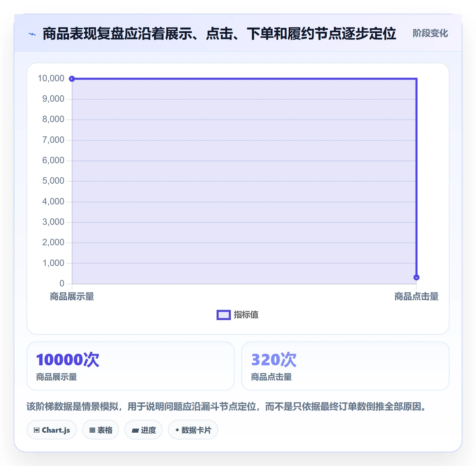This screenshot has width=476, height=466.
Task: Click the Chart.js tag chip
Action: [x=52, y=430]
